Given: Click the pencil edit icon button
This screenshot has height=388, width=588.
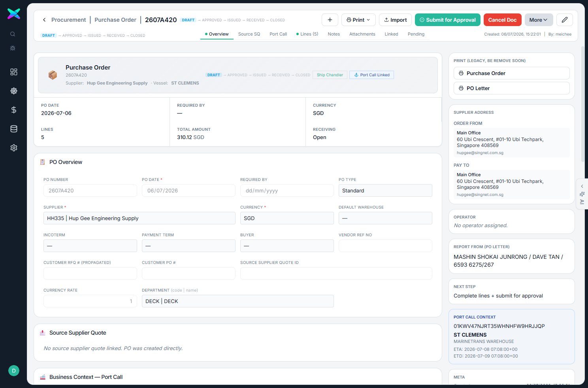Looking at the screenshot, I should (x=565, y=20).
